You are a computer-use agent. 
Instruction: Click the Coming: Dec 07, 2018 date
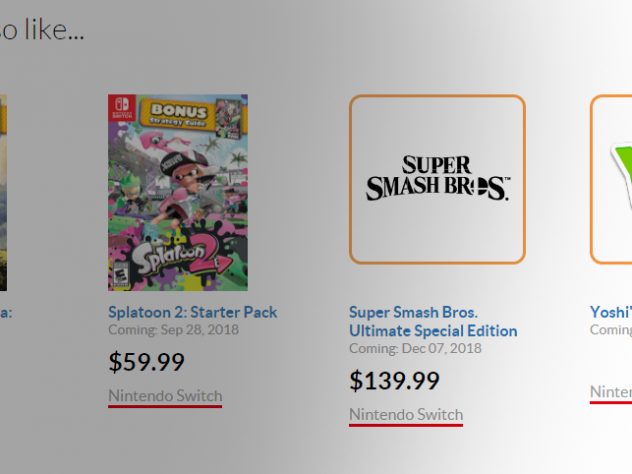[416, 349]
